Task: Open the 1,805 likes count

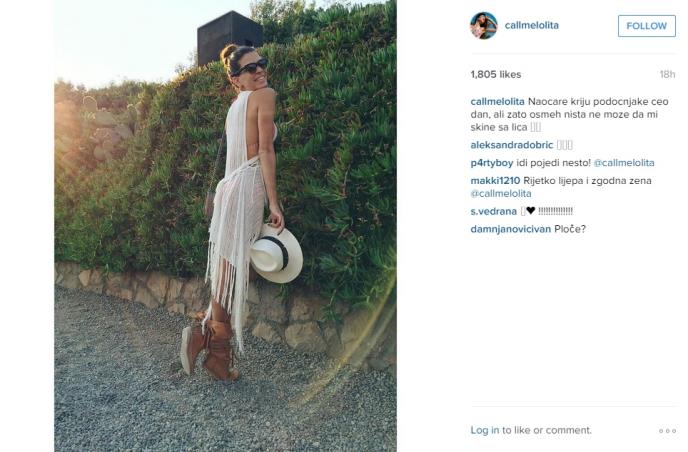Action: 495,74
